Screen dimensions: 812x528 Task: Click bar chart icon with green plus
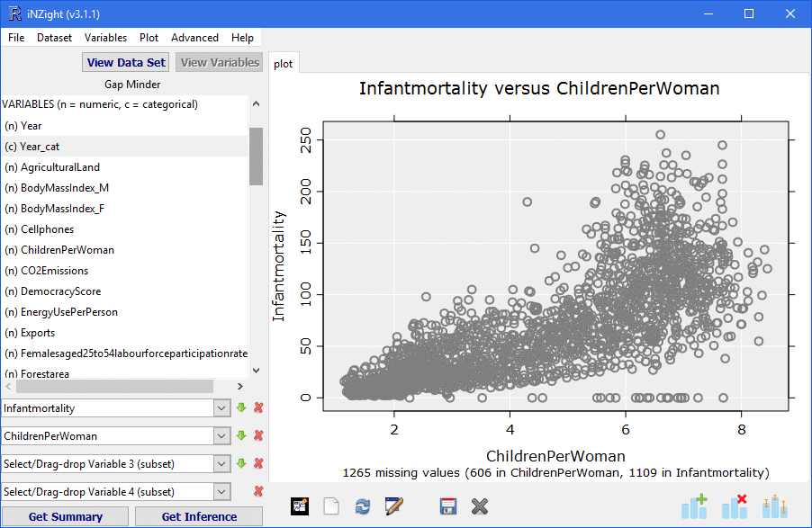coord(694,506)
